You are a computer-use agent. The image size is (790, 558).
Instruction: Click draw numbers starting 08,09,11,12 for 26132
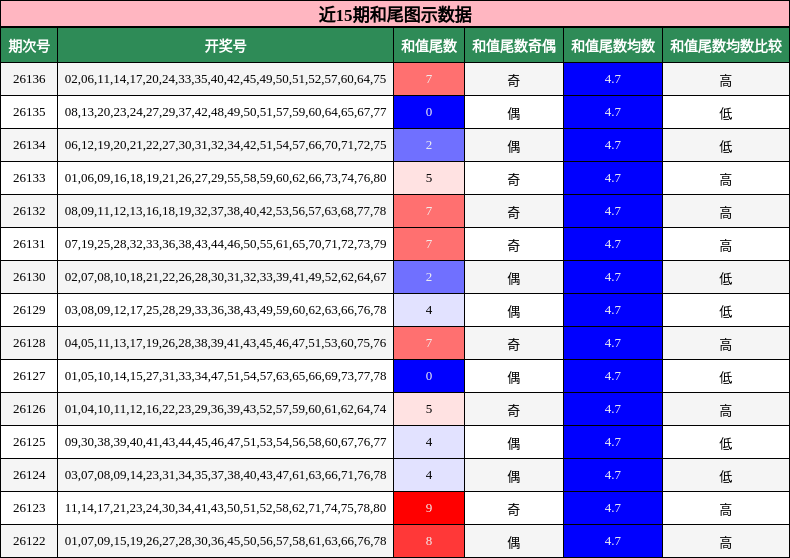(225, 211)
